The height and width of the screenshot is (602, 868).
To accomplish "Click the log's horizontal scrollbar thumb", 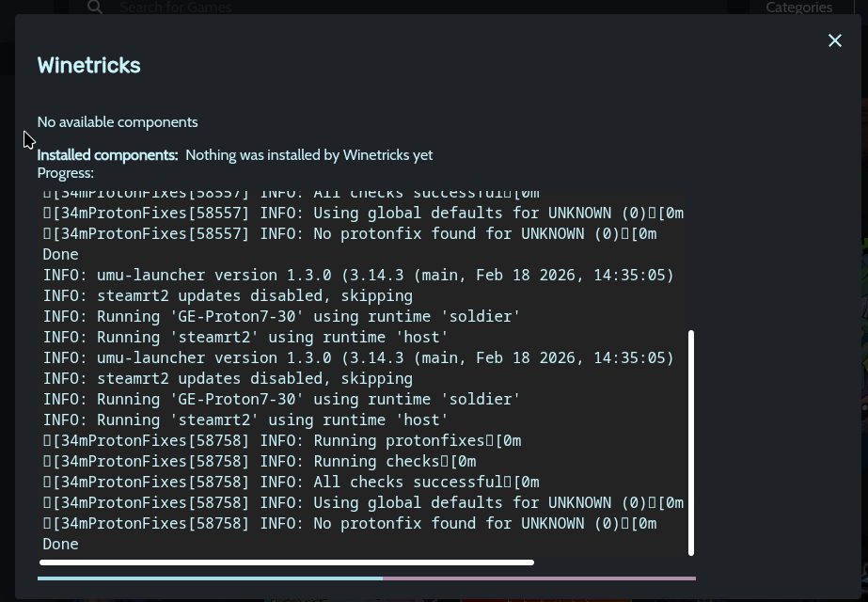I will (287, 562).
